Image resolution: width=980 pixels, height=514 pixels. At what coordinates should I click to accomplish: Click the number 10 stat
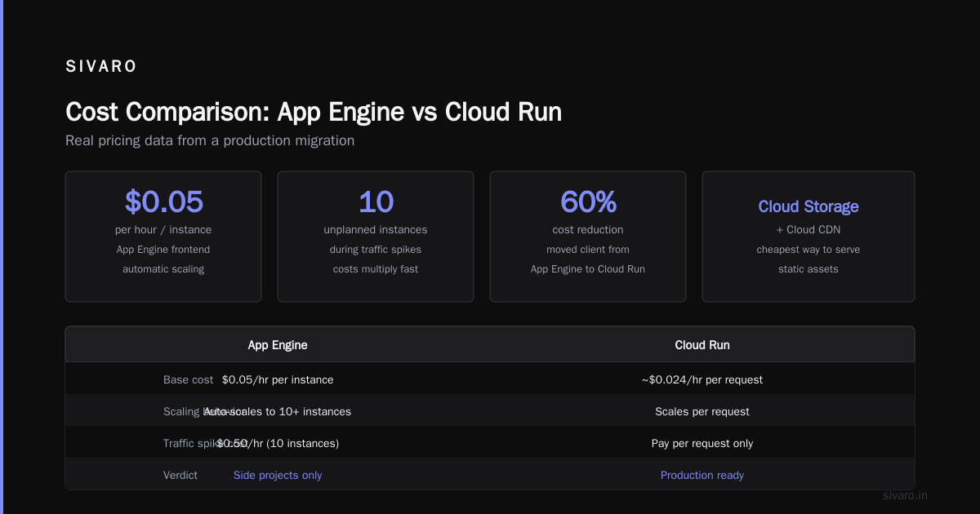(x=376, y=202)
